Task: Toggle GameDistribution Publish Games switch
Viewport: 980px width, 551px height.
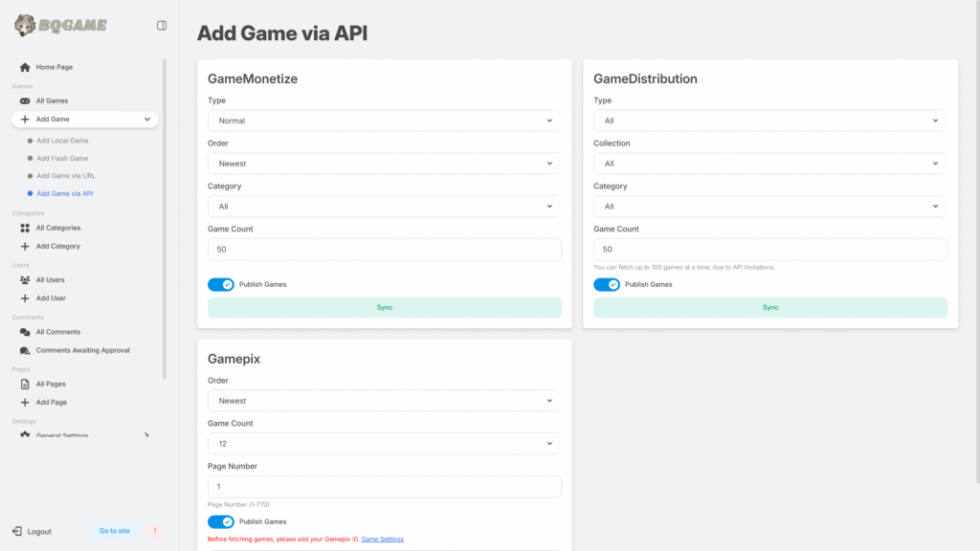Action: pos(606,285)
